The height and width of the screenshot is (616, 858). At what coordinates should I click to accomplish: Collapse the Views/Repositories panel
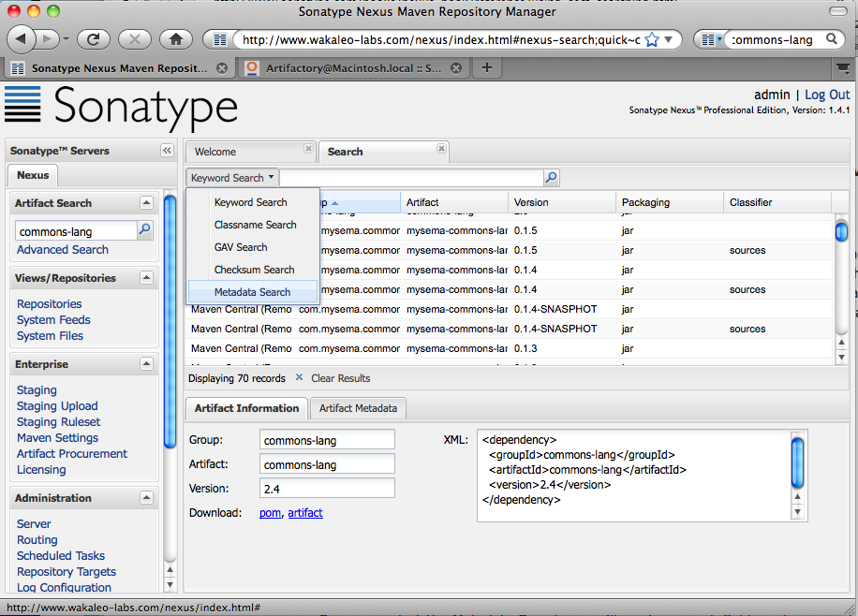click(146, 278)
